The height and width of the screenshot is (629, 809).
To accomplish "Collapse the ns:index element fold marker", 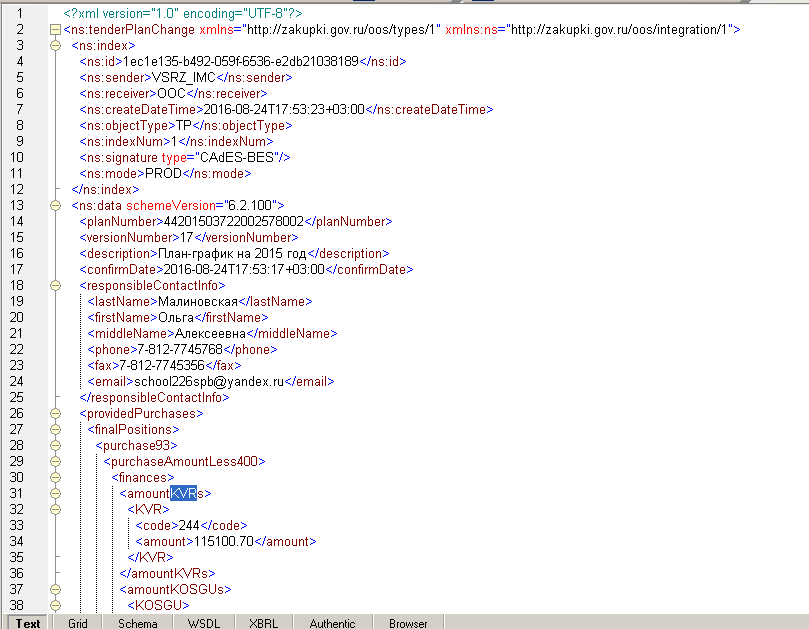I will pos(55,46).
